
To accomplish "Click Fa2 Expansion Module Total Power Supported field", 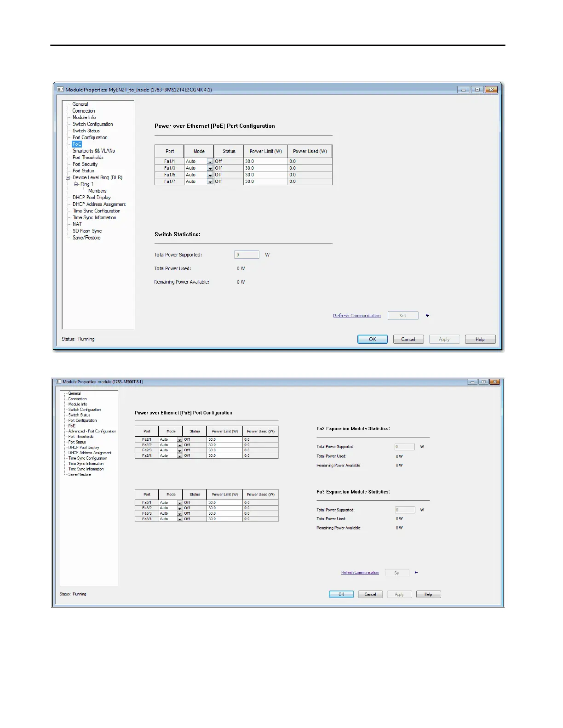I will click(405, 447).
